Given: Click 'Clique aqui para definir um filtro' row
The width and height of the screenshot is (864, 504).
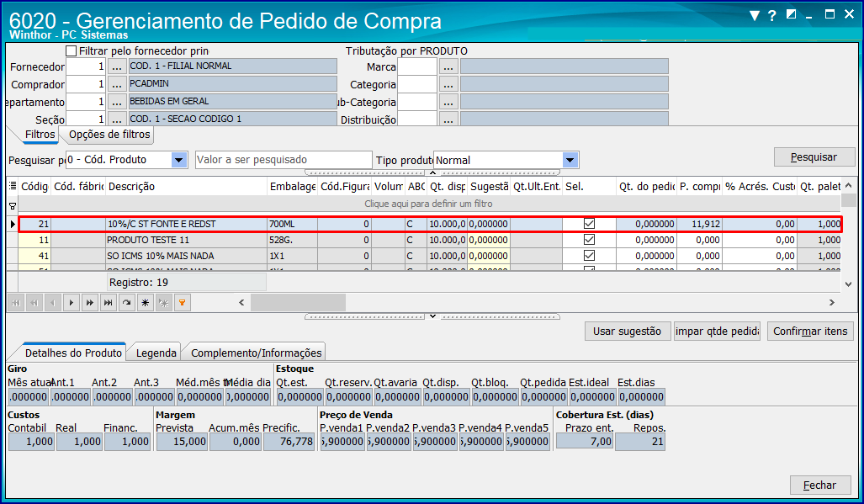Looking at the screenshot, I should [x=429, y=204].
